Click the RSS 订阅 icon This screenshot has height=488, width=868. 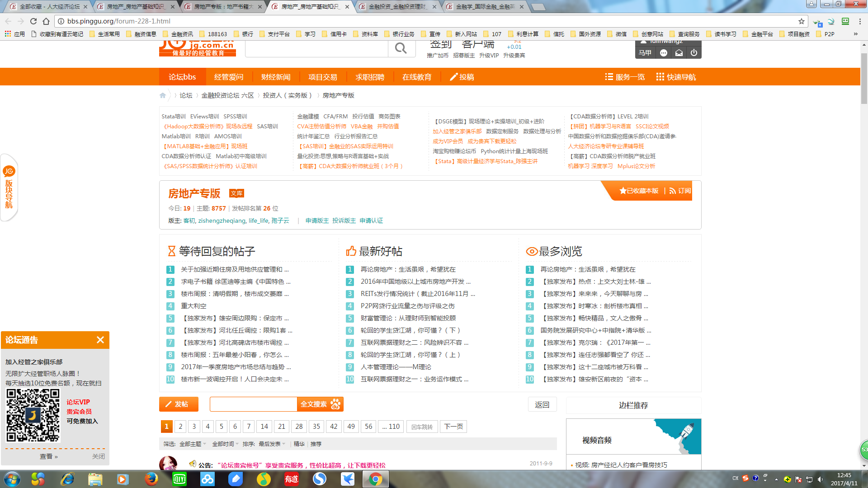673,191
